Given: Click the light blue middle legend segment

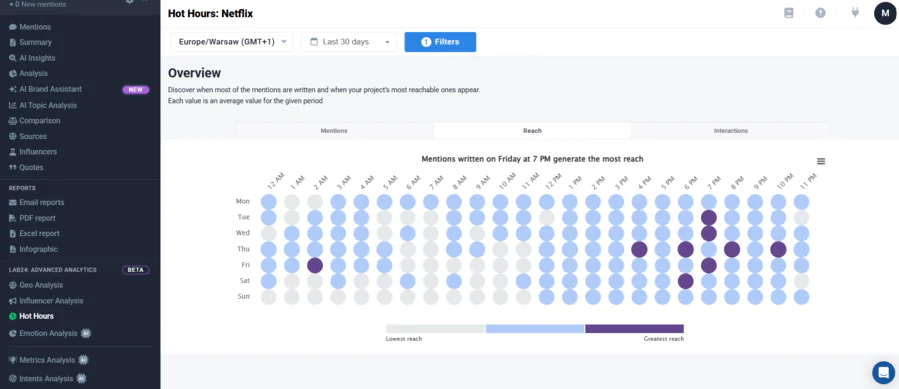Looking at the screenshot, I should point(535,329).
